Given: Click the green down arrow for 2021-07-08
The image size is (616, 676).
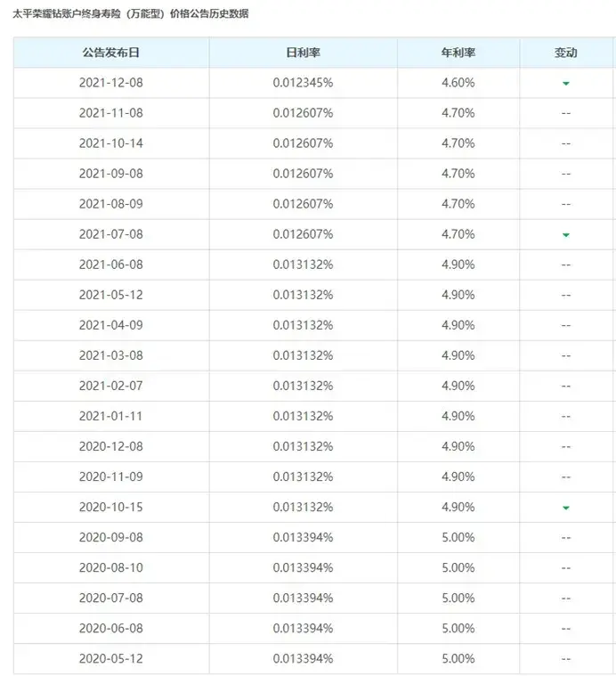Looking at the screenshot, I should tap(565, 234).
